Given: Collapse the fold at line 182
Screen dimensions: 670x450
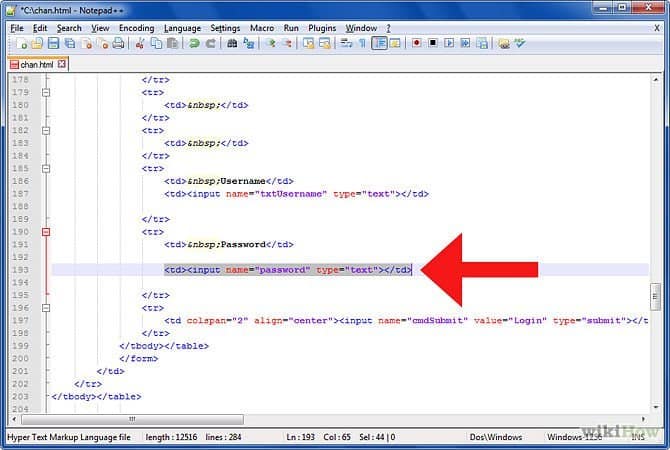Looking at the screenshot, I should (x=46, y=130).
